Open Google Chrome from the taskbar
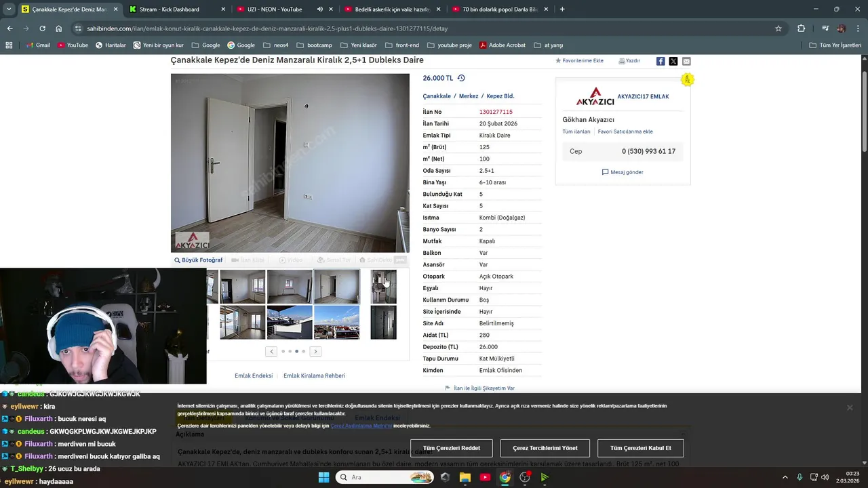The height and width of the screenshot is (488, 868). (x=505, y=477)
